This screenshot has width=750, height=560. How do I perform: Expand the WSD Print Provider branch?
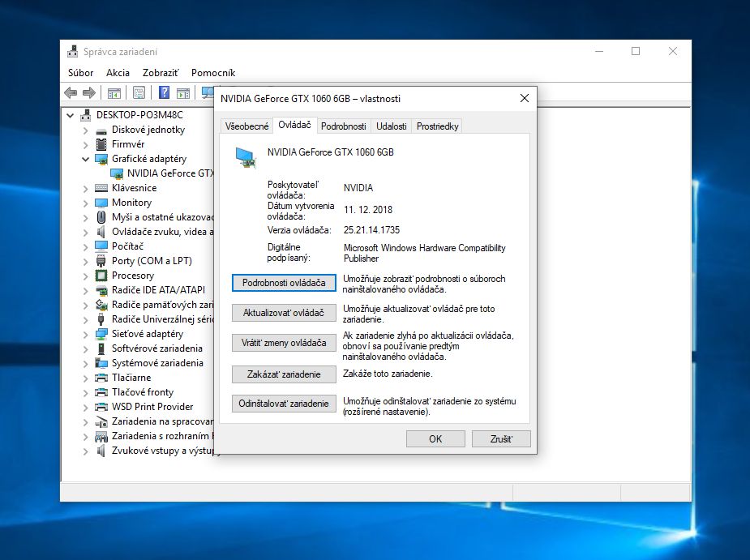(86, 407)
